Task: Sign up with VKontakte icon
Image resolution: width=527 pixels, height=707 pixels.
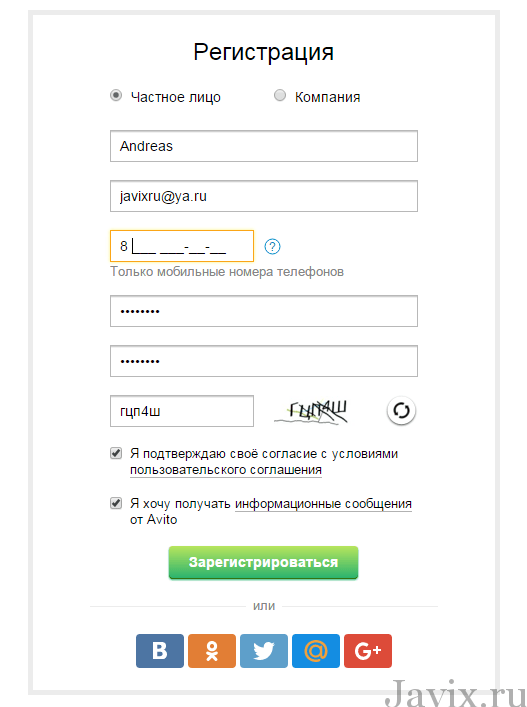Action: coord(160,651)
